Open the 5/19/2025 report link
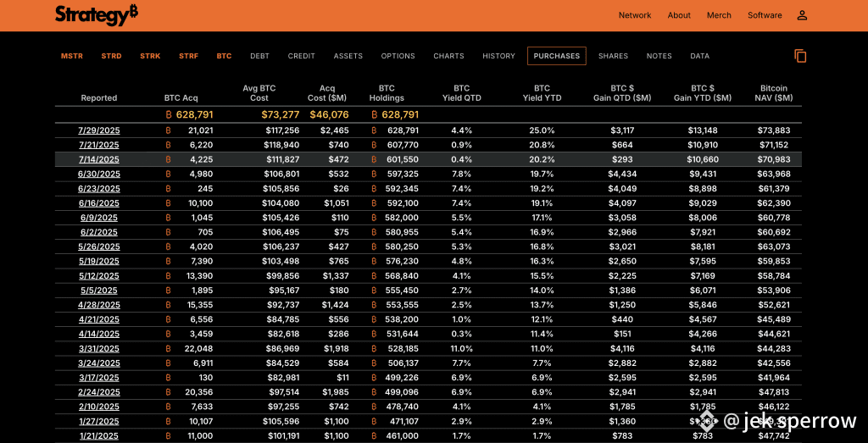The width and height of the screenshot is (868, 443). coord(99,261)
